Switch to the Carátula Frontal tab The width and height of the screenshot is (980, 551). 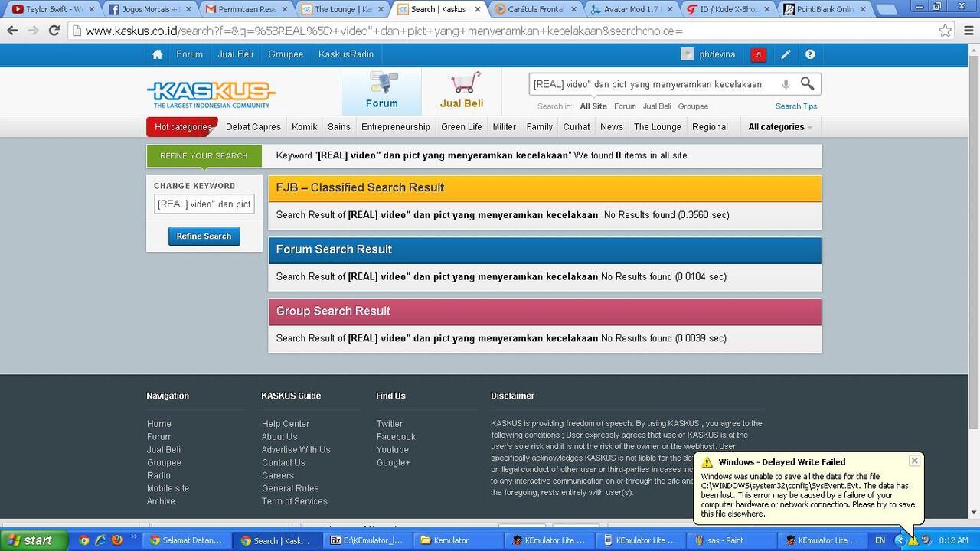coord(535,9)
